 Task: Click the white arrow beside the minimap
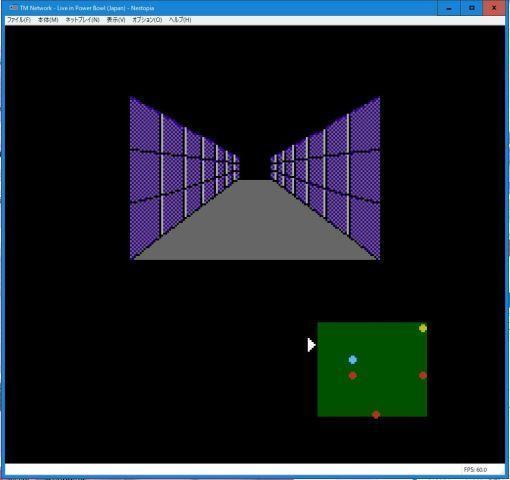coord(311,345)
